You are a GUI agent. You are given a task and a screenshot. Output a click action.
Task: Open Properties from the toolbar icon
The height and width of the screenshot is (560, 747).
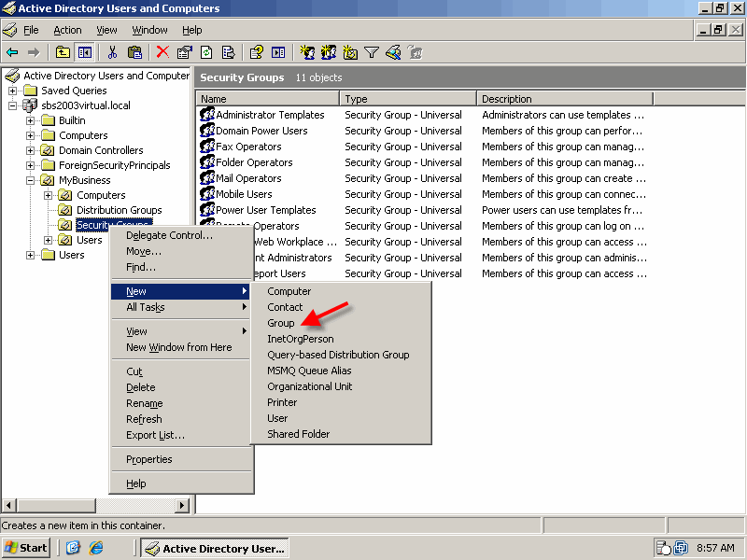(184, 52)
